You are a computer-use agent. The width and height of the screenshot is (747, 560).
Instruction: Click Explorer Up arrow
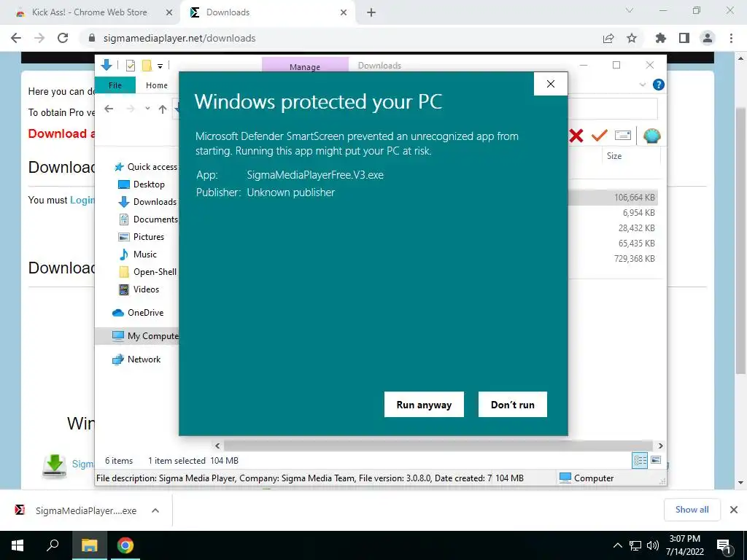point(163,109)
